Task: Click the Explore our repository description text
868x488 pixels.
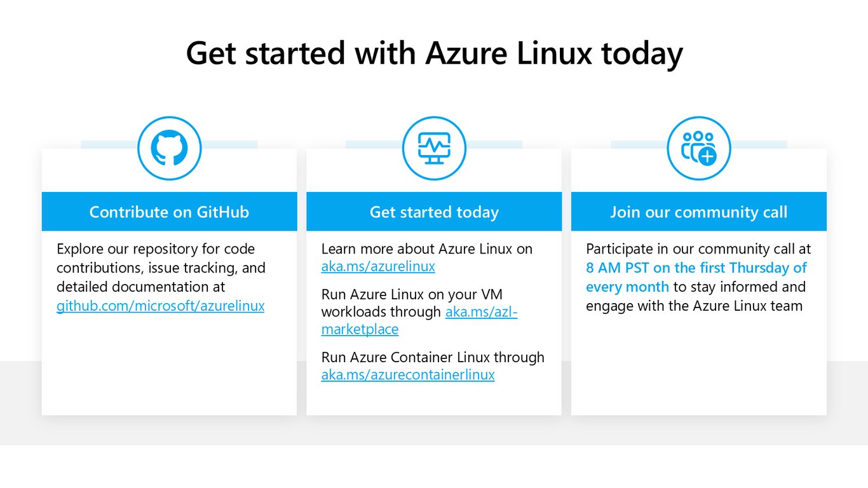Action: [161, 268]
